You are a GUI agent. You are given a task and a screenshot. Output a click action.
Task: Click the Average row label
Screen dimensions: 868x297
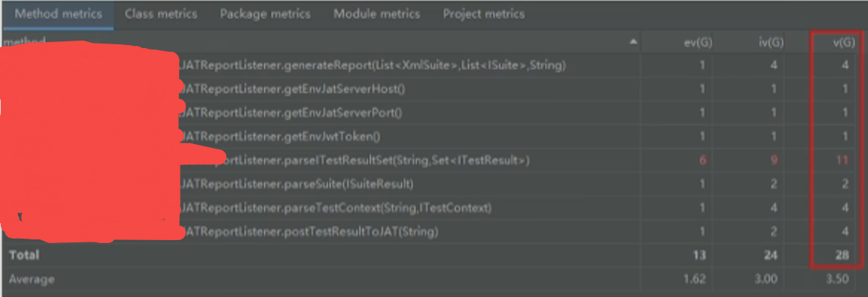[x=31, y=280]
